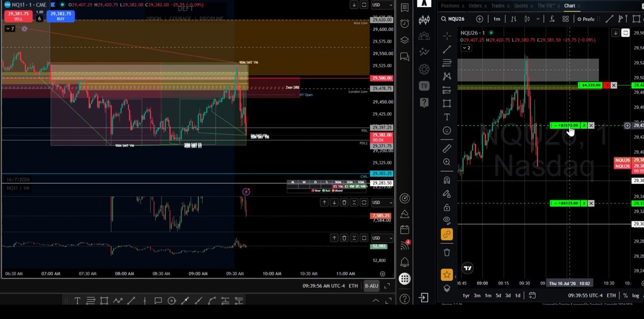Open the round apps grid button

click(x=405, y=279)
